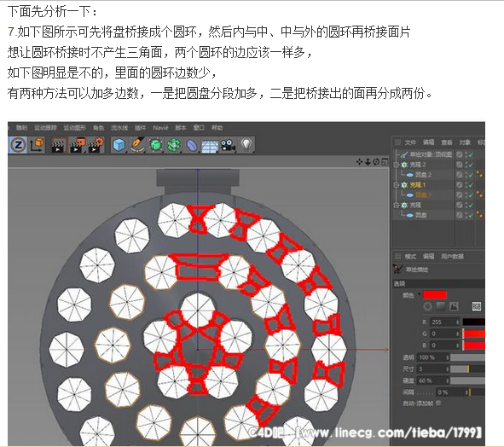Open the 窗口 menu
This screenshot has width=504, height=447.
point(199,128)
